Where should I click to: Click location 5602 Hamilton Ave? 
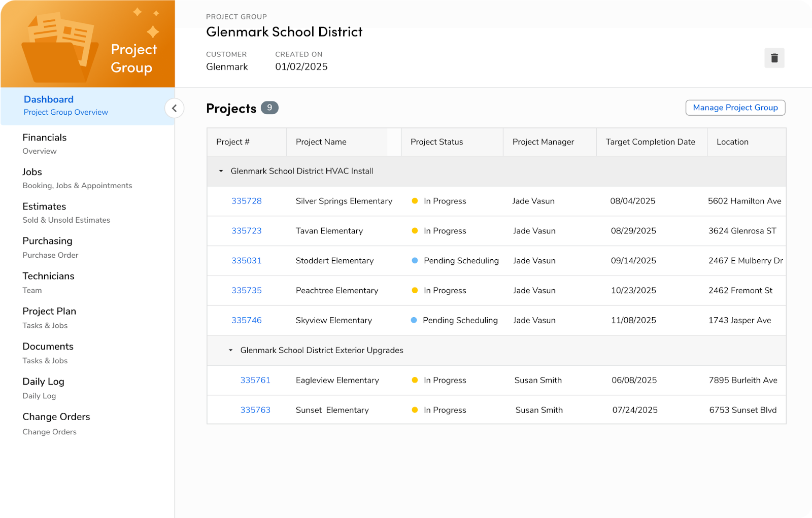pos(745,201)
